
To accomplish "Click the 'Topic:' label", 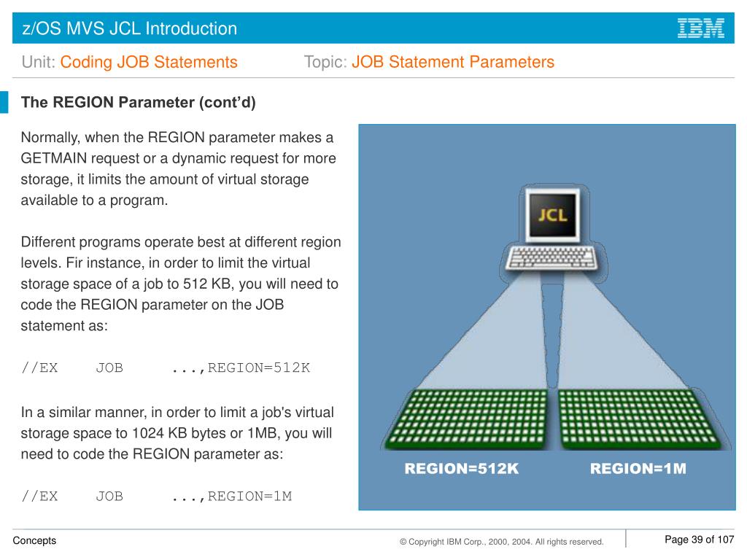I will tap(325, 62).
